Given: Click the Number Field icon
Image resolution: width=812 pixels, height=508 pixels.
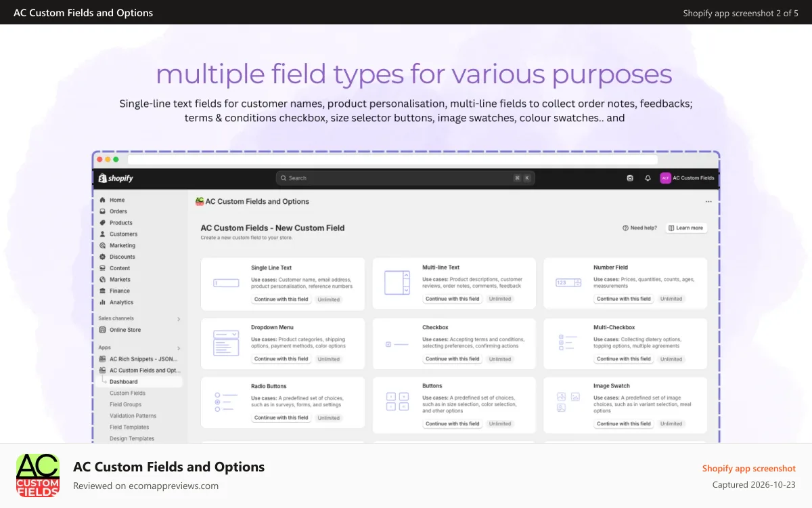Looking at the screenshot, I should tap(569, 282).
